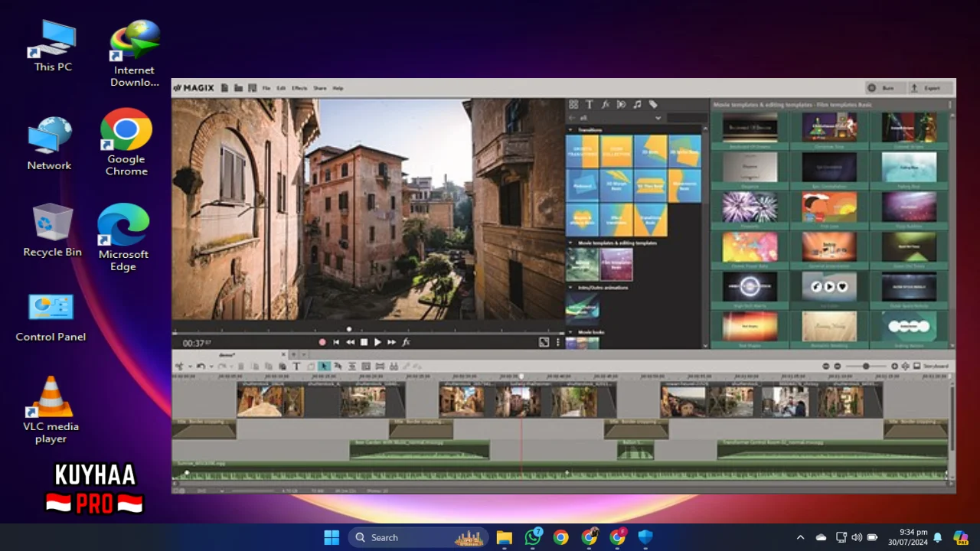Viewport: 980px width, 551px height.
Task: Jump to beginning with skip-back control
Action: click(336, 342)
